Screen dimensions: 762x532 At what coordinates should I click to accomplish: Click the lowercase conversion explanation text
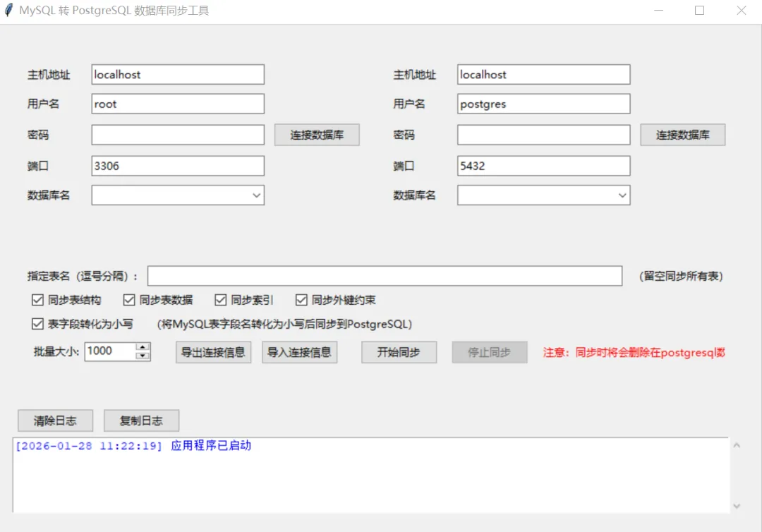(x=284, y=324)
